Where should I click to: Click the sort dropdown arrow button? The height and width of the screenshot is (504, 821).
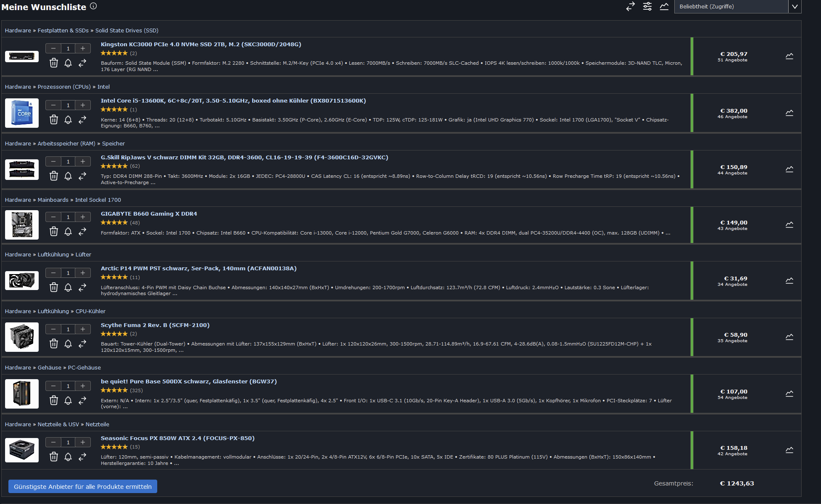point(795,7)
